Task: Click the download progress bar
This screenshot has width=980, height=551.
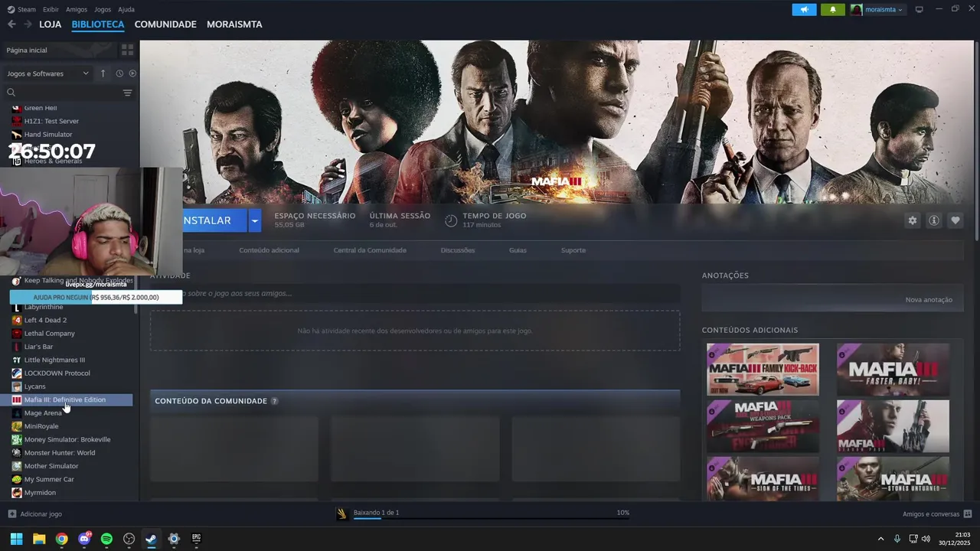Action: [491, 519]
